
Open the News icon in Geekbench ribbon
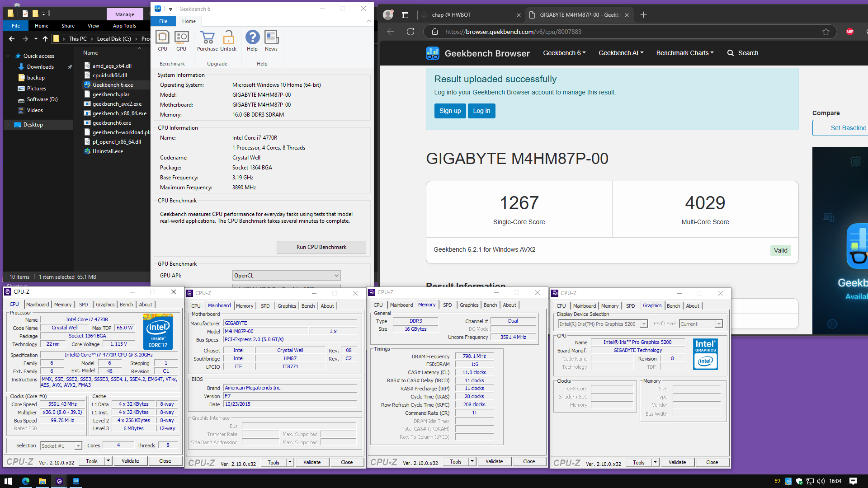[x=271, y=41]
